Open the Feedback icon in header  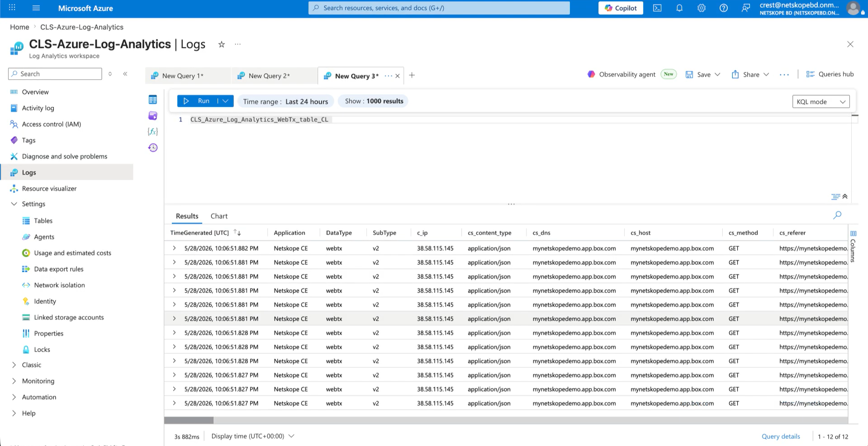745,8
